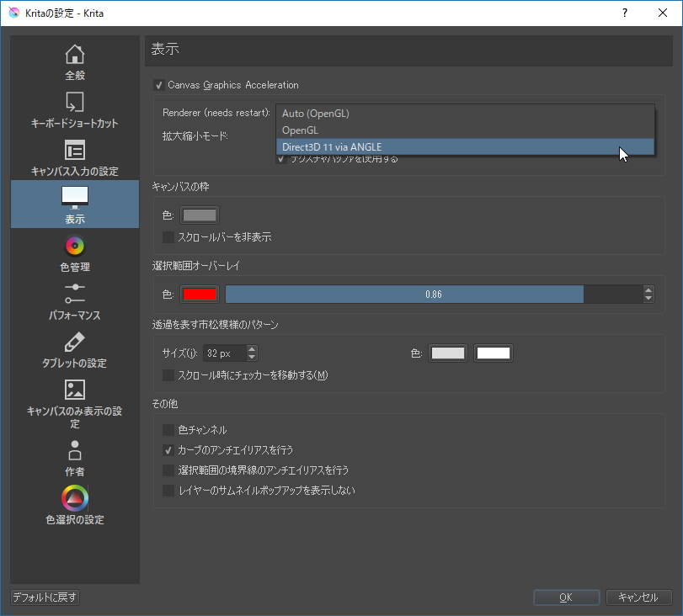Viewport: 683px width, 616px height.
Task: Click the キャンセル button
Action: (638, 597)
